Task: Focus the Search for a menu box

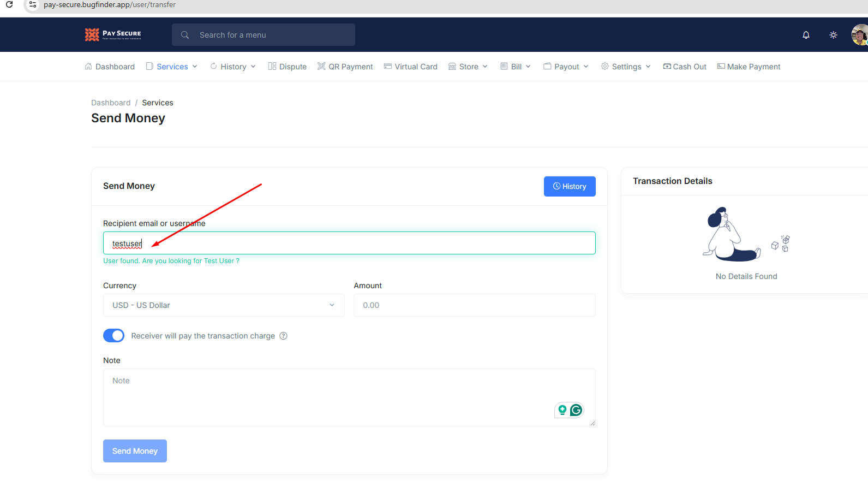Action: (x=264, y=35)
